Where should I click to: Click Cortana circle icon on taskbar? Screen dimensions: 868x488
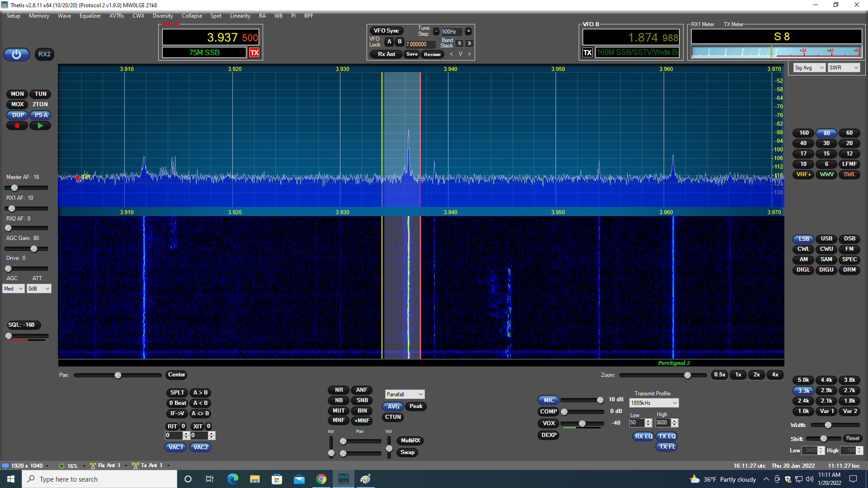[188, 479]
